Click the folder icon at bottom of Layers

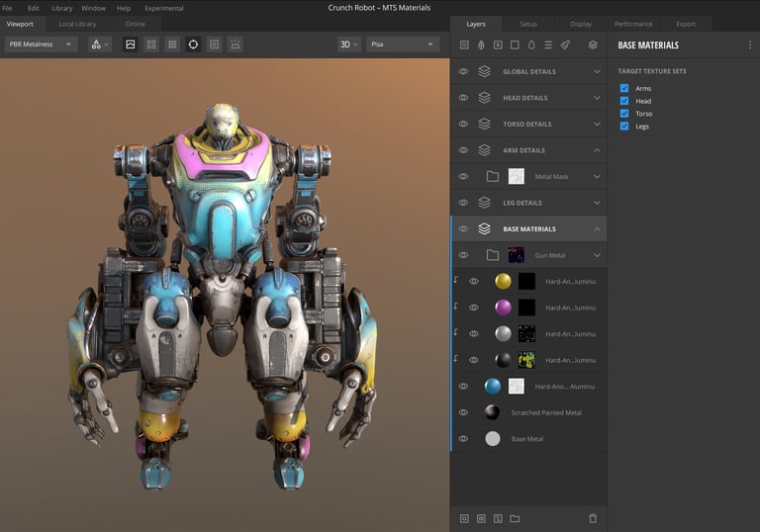[x=515, y=518]
